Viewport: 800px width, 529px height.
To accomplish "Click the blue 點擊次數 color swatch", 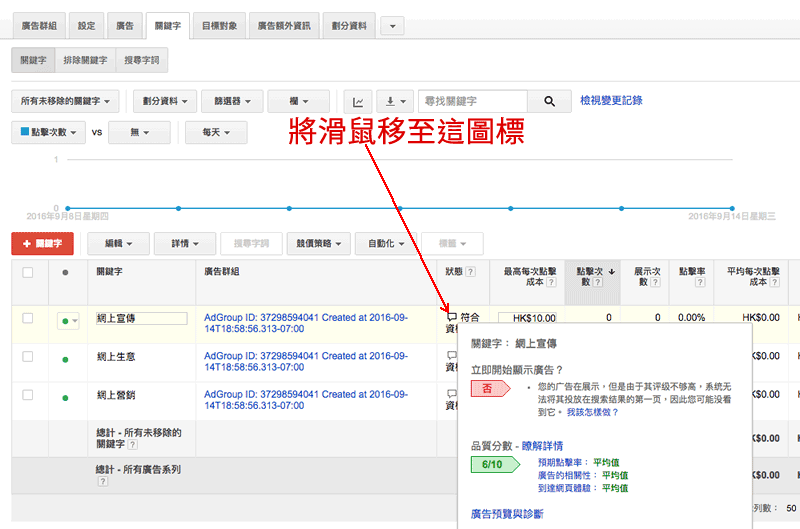I will point(24,132).
